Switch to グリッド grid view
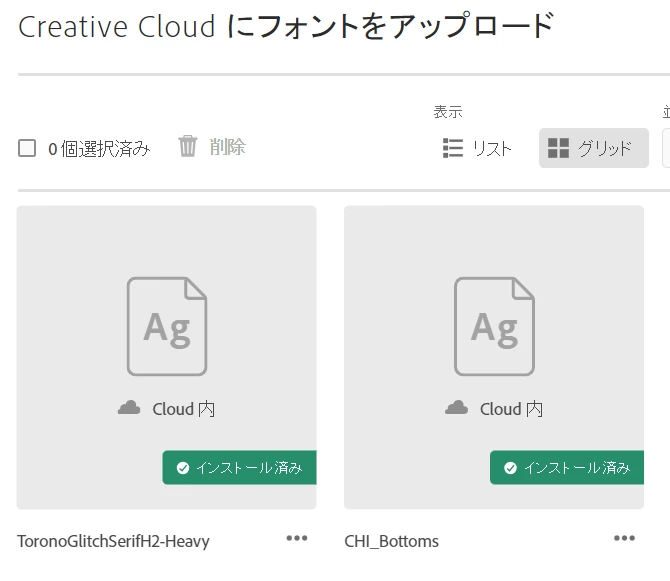670x581 pixels. [x=594, y=148]
